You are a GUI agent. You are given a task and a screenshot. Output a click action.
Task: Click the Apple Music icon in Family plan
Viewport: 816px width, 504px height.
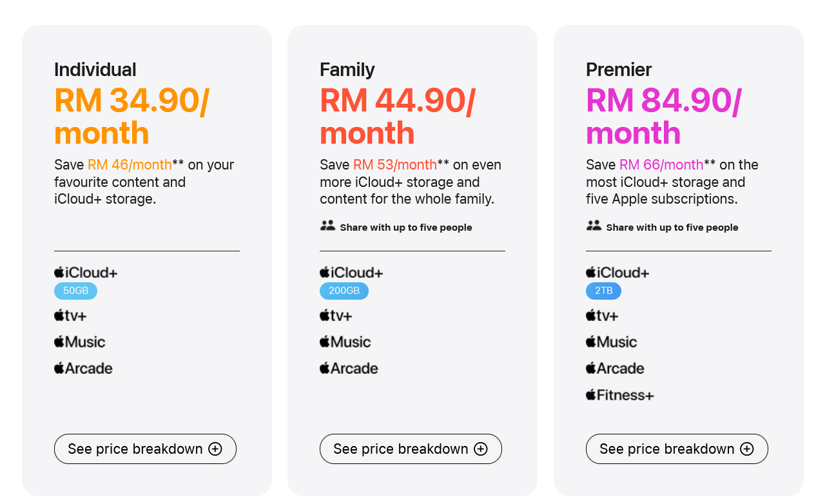pyautogui.click(x=324, y=342)
